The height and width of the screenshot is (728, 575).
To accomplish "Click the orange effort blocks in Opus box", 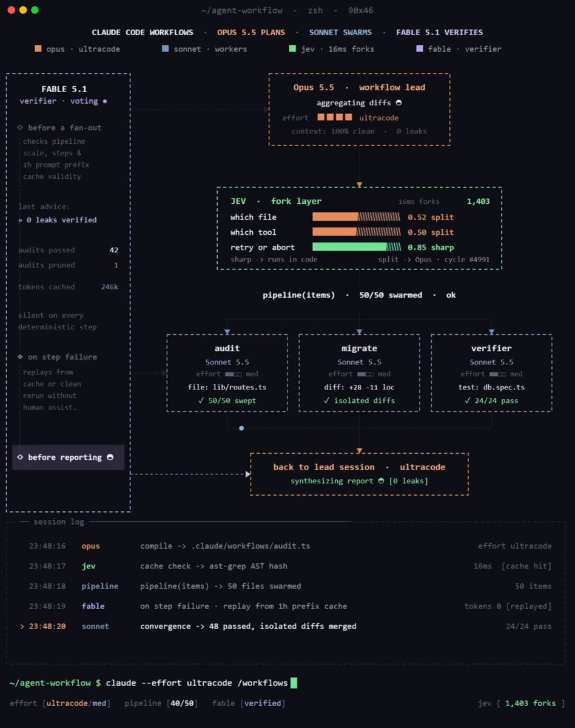I will tap(335, 117).
